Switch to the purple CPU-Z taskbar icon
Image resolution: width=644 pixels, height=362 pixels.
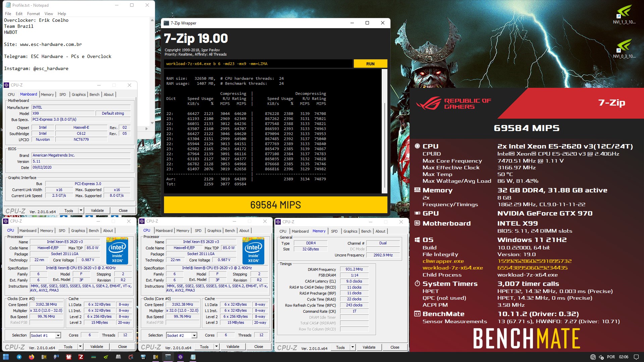coord(180,357)
